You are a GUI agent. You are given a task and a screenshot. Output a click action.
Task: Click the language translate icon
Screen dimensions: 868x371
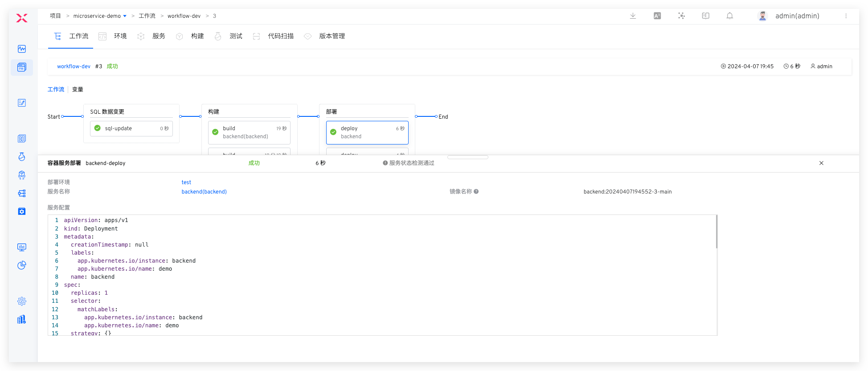(657, 16)
